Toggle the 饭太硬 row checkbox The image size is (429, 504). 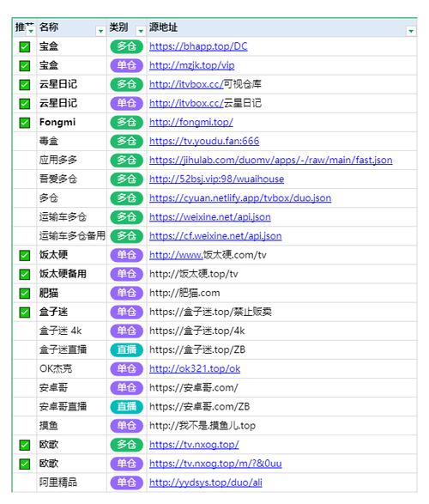point(25,255)
